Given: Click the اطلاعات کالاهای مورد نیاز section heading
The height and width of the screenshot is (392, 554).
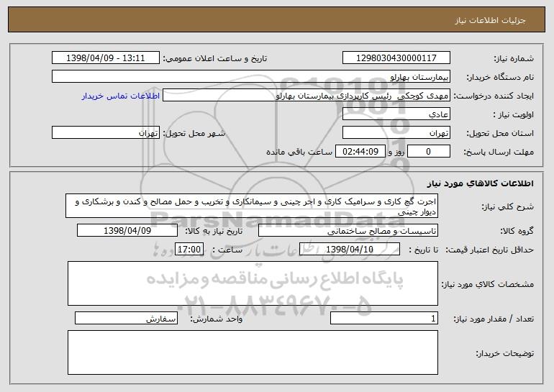Looking at the screenshot, I should coord(480,183).
